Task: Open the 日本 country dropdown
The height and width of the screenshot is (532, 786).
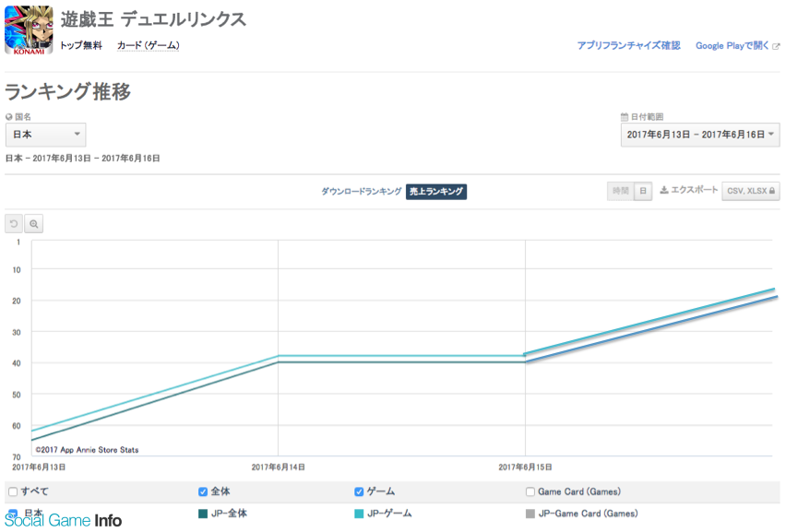Action: [x=45, y=135]
